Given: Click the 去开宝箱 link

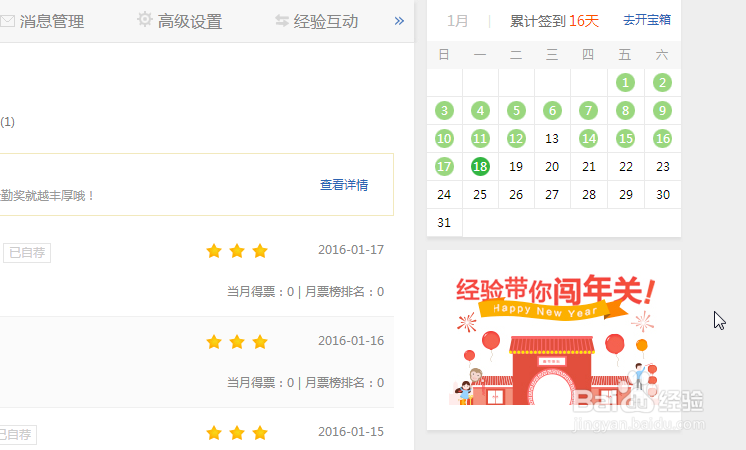Looking at the screenshot, I should 647,20.
